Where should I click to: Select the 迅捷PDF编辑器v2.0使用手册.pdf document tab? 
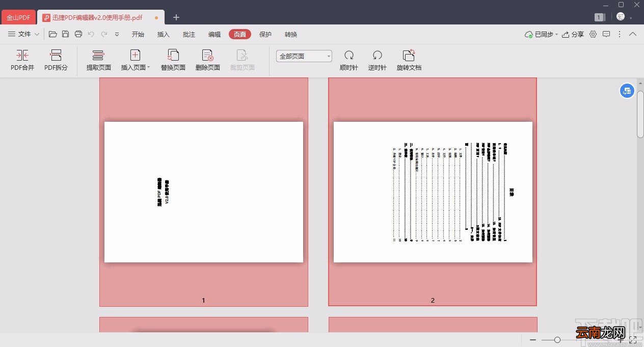click(100, 17)
